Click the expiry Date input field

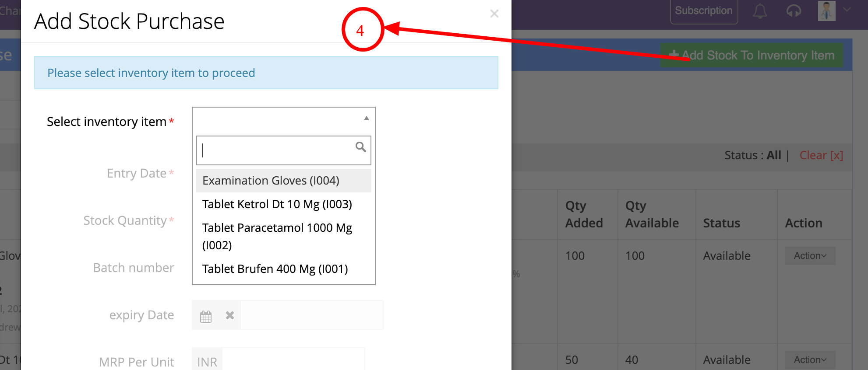(312, 315)
